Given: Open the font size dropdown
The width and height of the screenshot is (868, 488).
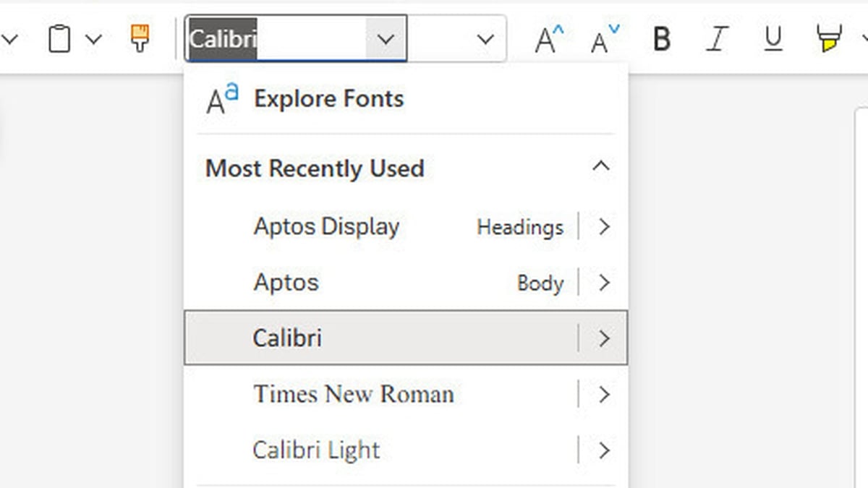Looking at the screenshot, I should (485, 39).
